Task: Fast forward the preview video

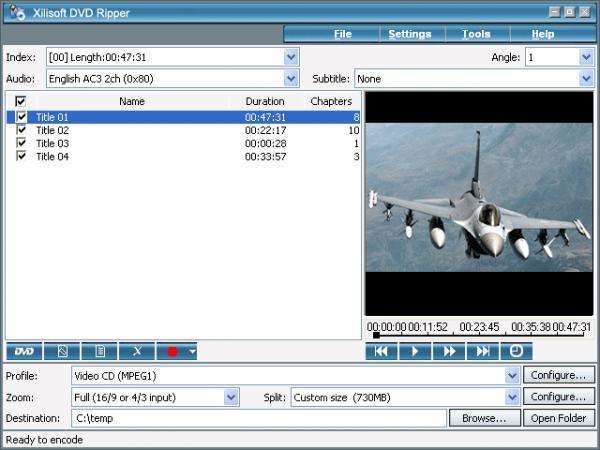Action: point(449,351)
